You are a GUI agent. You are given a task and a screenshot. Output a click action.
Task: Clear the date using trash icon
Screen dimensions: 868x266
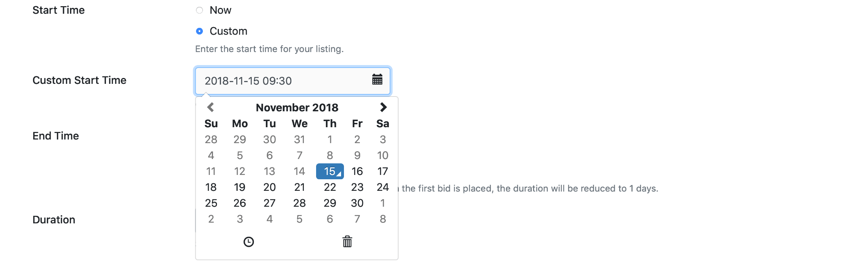[x=347, y=242]
